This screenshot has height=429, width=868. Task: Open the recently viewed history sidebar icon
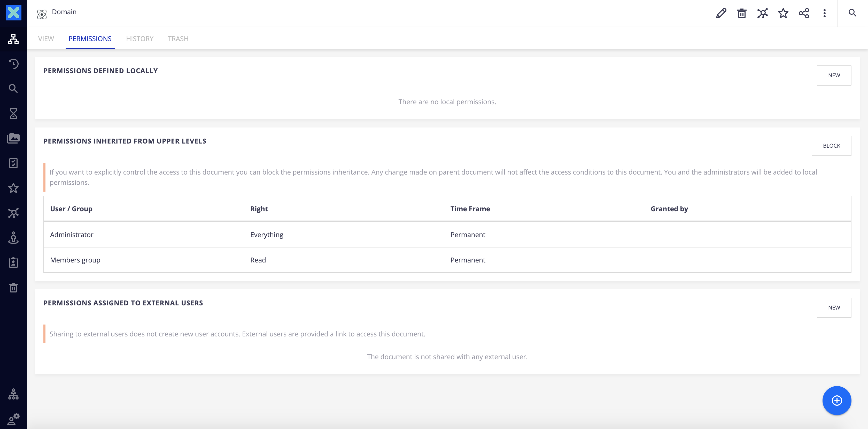(x=13, y=64)
